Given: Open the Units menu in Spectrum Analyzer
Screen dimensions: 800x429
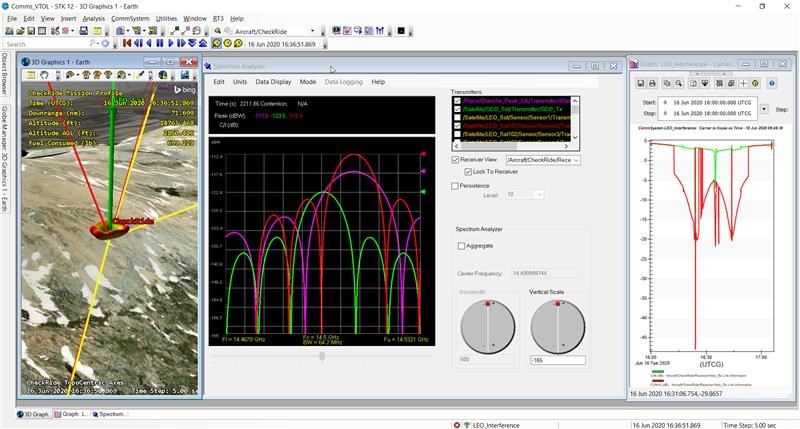Looking at the screenshot, I should pos(240,82).
